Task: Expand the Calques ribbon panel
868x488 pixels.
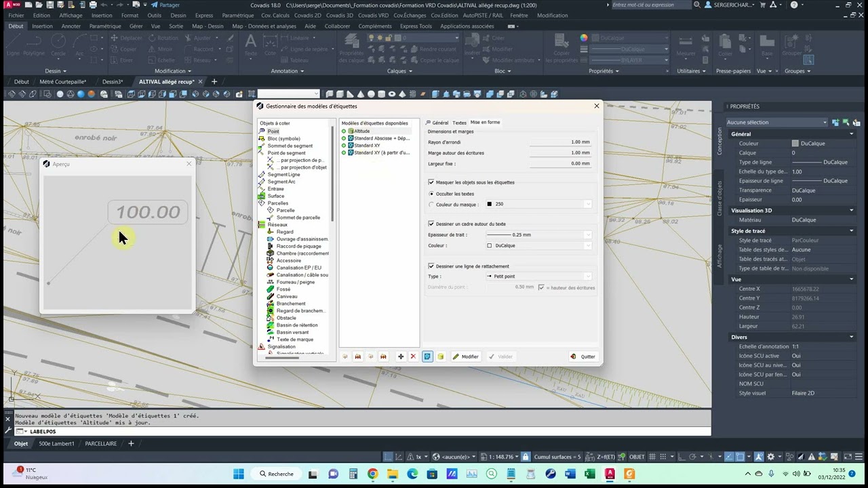Action: click(x=399, y=71)
